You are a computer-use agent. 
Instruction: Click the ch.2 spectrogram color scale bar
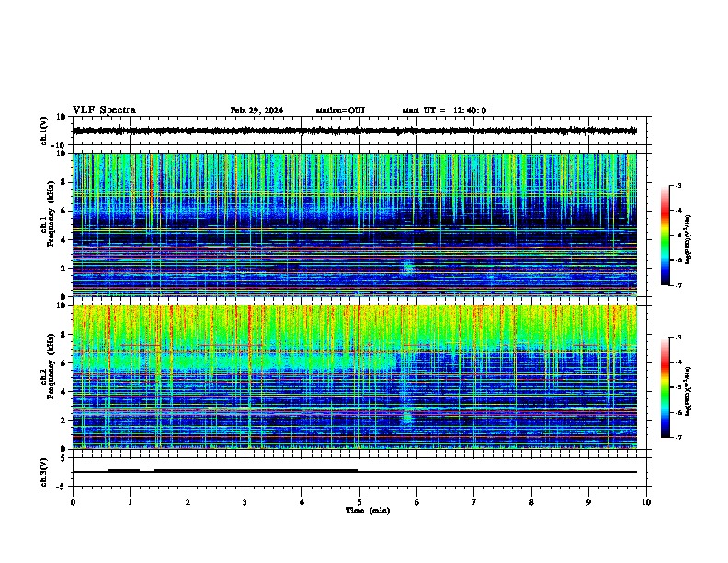coord(665,387)
